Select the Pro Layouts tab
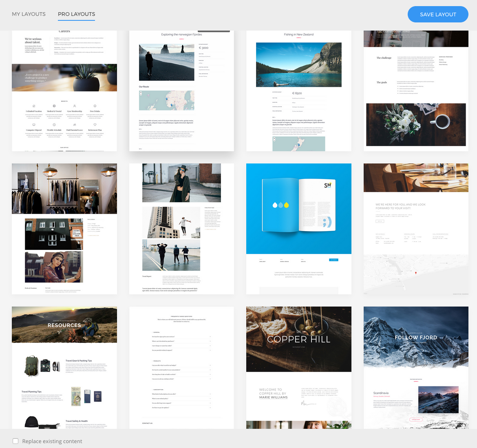This screenshot has width=477, height=448. (x=76, y=14)
